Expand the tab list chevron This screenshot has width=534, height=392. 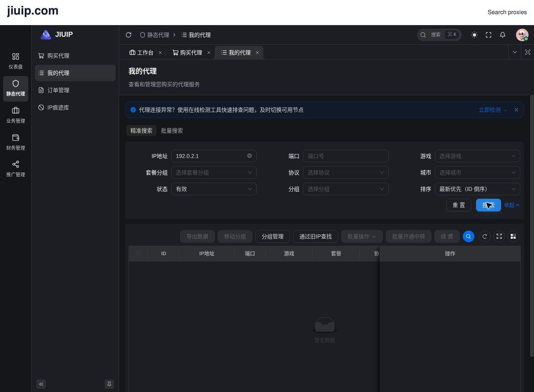[515, 52]
